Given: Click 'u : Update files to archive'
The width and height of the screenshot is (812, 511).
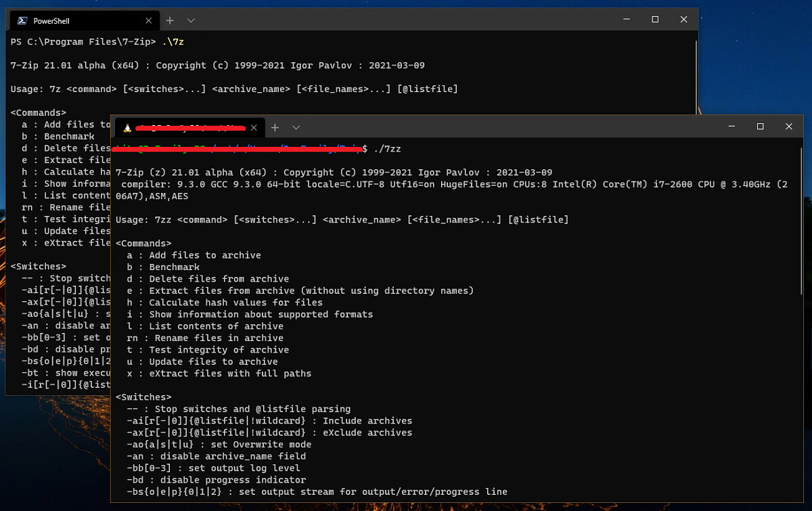Looking at the screenshot, I should pos(202,362).
